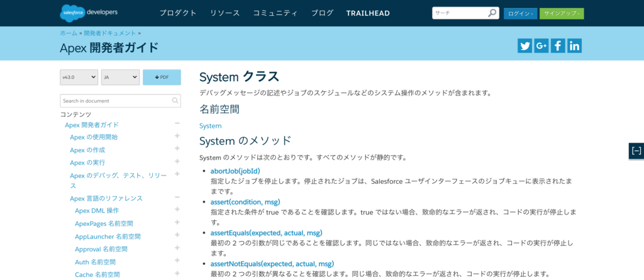Expand the ApexPages 名前空間 node

(x=177, y=223)
